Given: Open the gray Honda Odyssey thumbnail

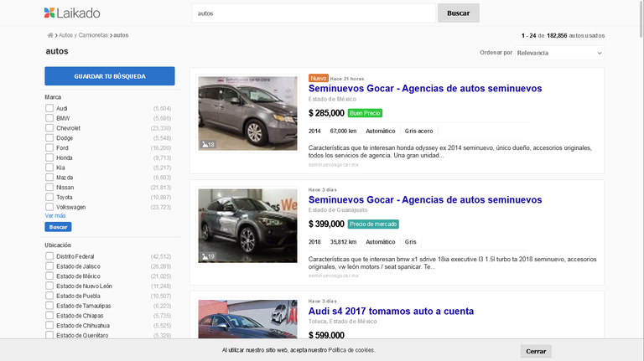Looking at the screenshot, I should tap(247, 113).
